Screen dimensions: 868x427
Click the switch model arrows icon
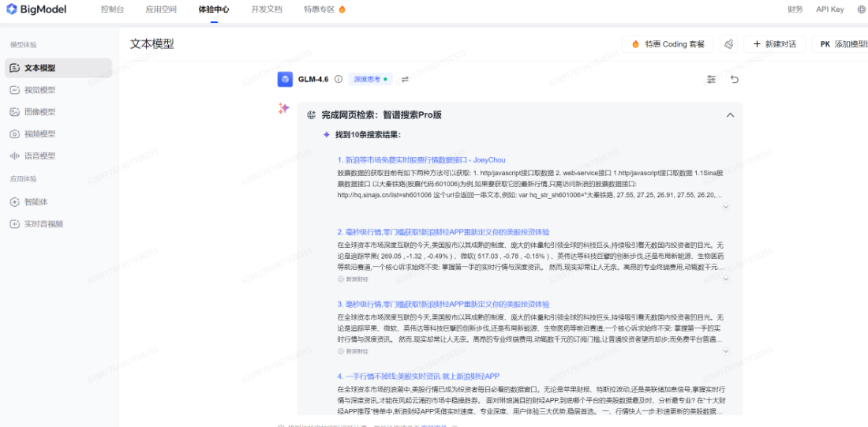click(x=405, y=79)
